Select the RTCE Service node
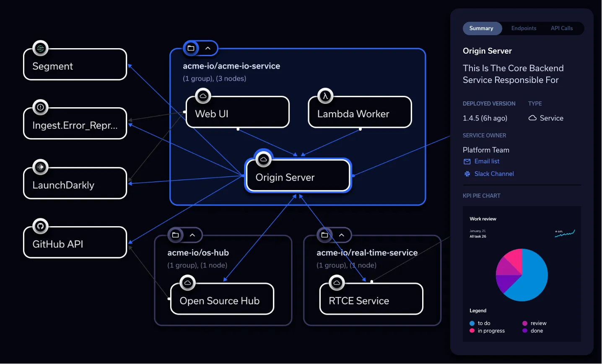The image size is (602, 364). coord(371,299)
